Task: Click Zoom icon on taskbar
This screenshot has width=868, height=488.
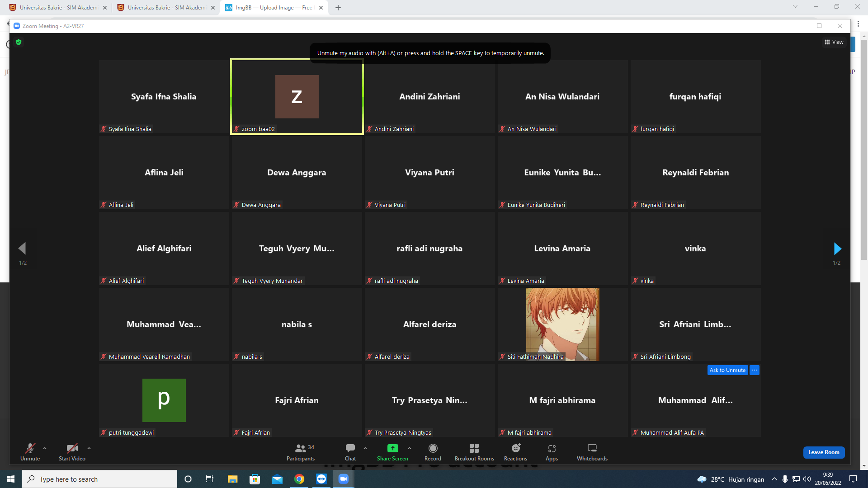Action: 344,479
